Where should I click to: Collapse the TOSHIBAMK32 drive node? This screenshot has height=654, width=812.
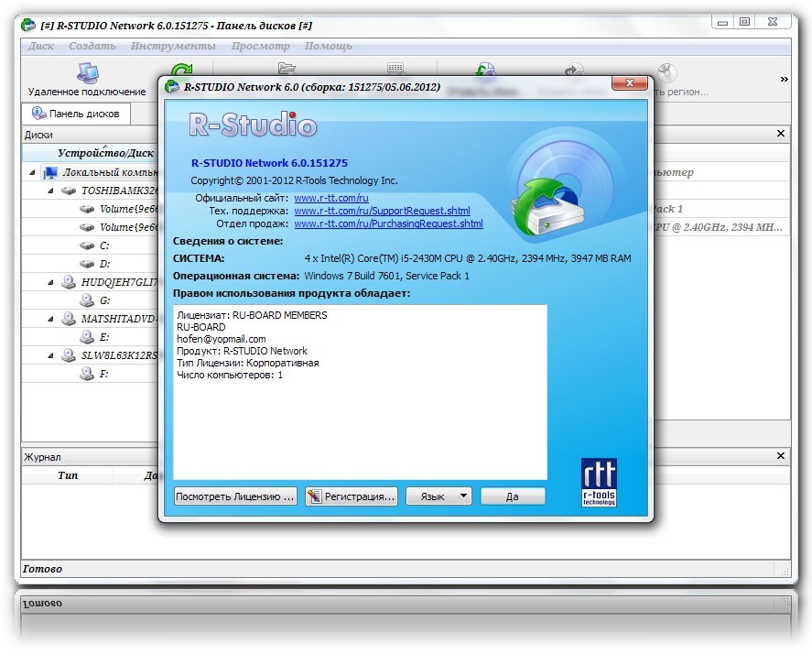pyautogui.click(x=50, y=191)
